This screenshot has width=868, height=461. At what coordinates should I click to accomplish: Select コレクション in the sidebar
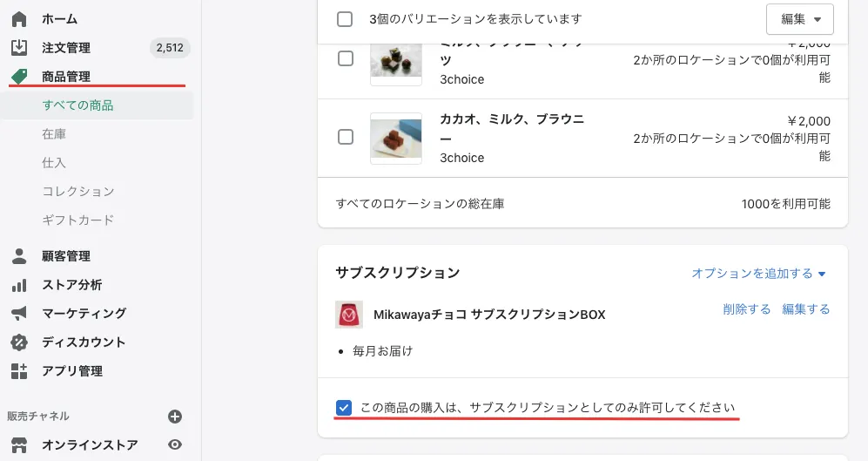(x=78, y=192)
